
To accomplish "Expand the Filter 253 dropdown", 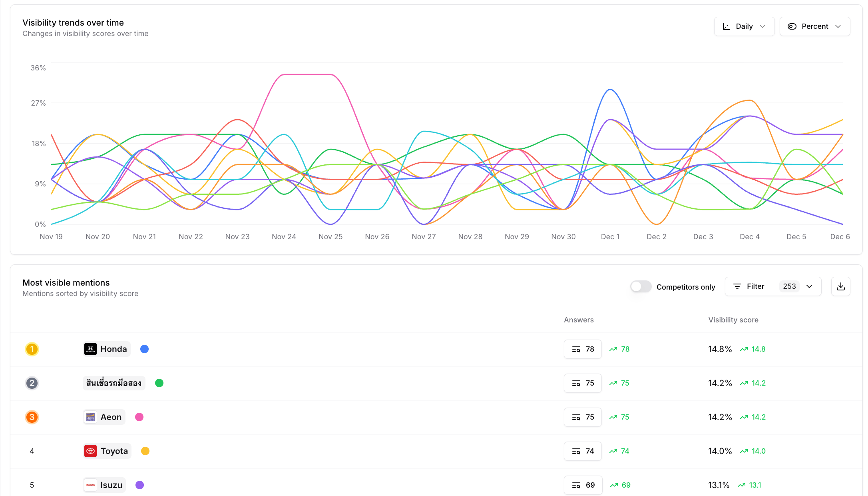I will (x=810, y=286).
